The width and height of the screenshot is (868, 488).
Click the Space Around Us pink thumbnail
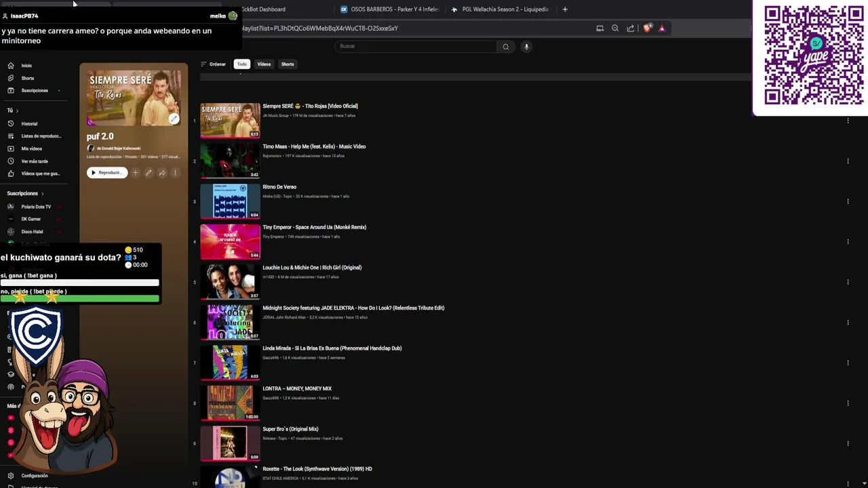tap(230, 241)
